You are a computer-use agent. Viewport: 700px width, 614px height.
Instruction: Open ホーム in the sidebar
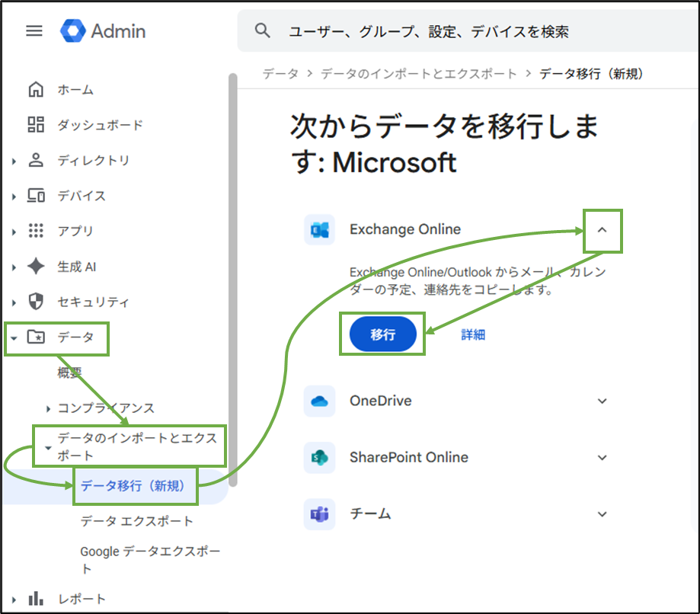coord(75,90)
